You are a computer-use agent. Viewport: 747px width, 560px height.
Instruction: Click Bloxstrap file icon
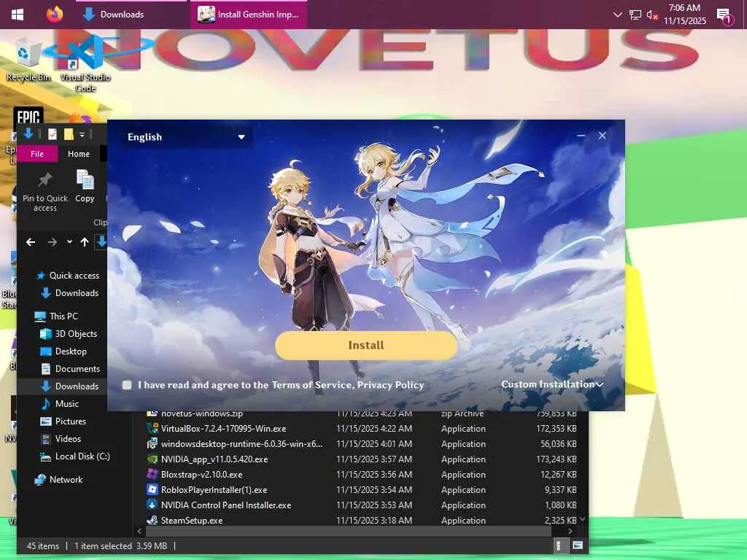pyautogui.click(x=152, y=474)
